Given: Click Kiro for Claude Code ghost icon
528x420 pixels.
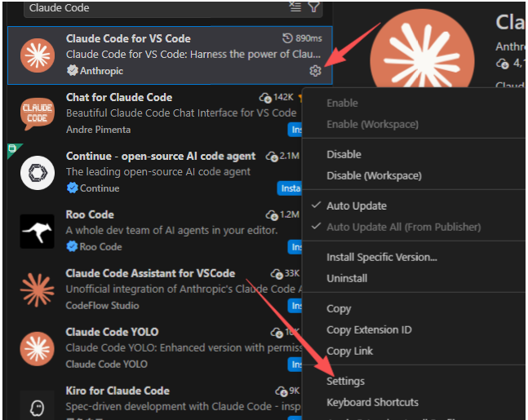Looking at the screenshot, I should (37, 407).
